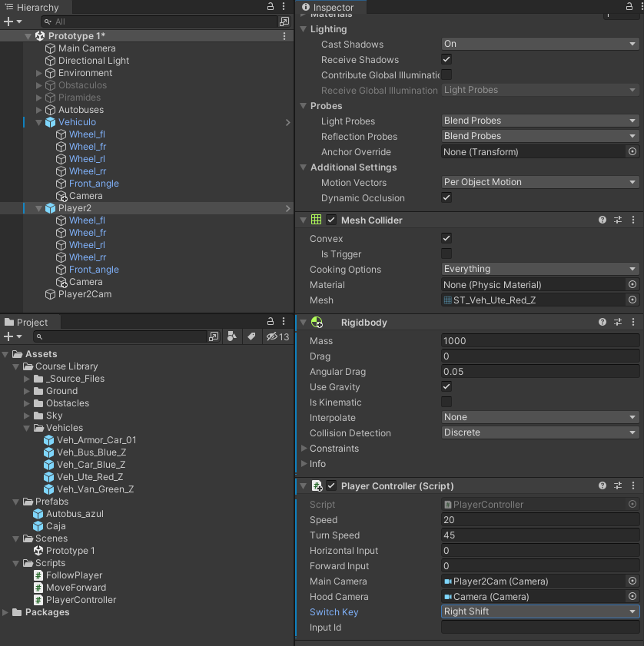Open Mesh Collider help reference
The width and height of the screenshot is (644, 646).
[603, 220]
